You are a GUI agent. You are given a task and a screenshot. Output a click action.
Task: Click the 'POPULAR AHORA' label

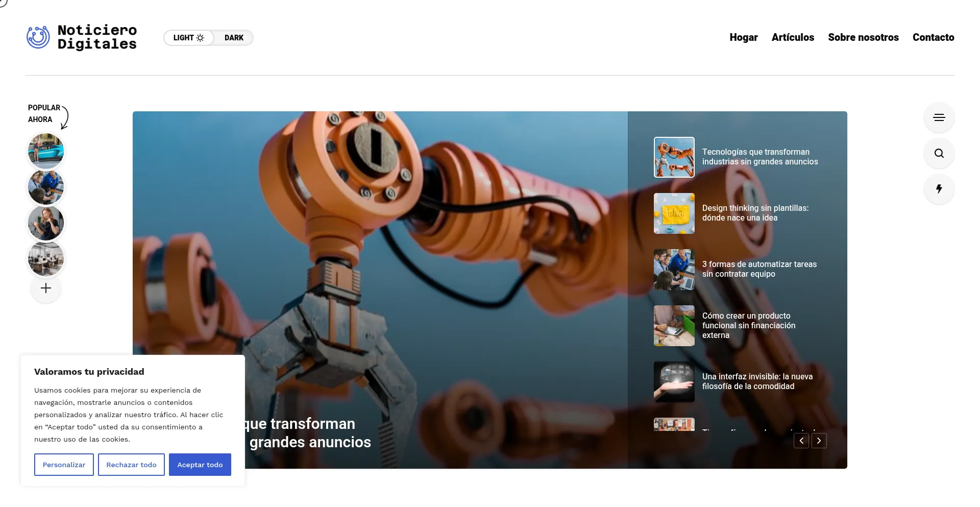[x=44, y=113]
